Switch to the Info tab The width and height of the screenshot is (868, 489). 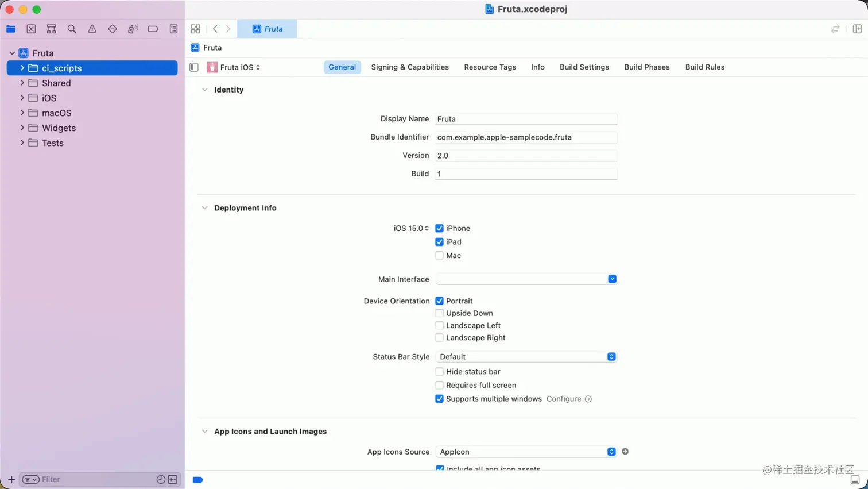[x=538, y=67]
